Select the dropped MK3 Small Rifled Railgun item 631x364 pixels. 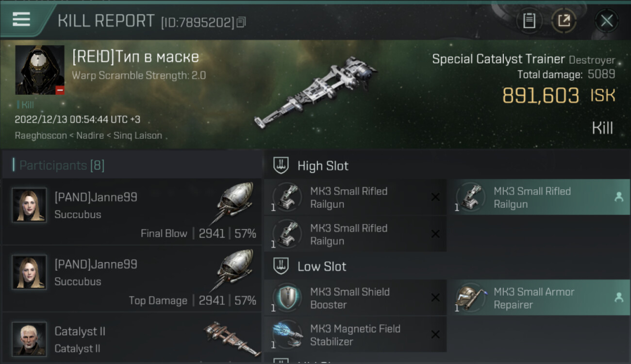click(539, 197)
